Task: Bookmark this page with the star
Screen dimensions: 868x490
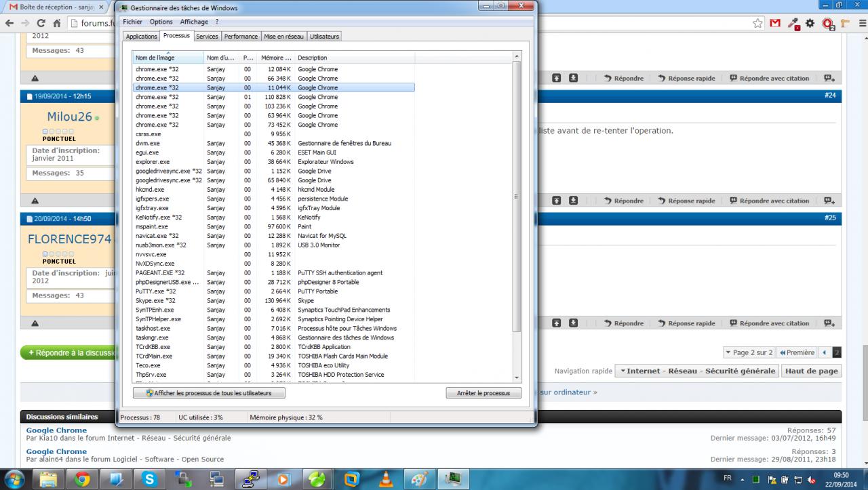Action: point(757,23)
